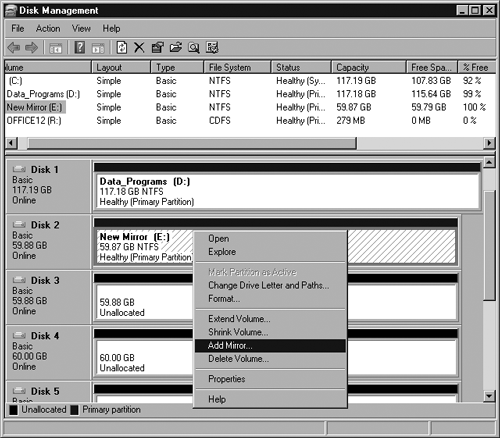Click the settings checklist toolbar icon

[x=212, y=48]
